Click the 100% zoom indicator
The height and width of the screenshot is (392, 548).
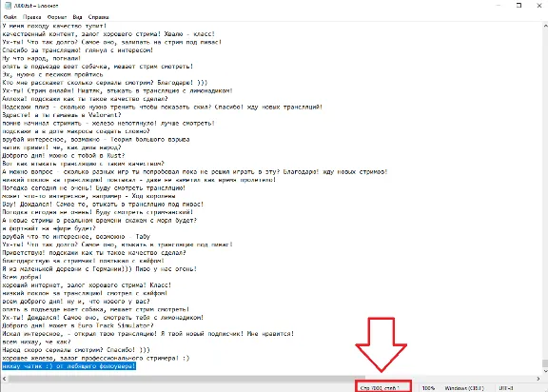(x=428, y=388)
